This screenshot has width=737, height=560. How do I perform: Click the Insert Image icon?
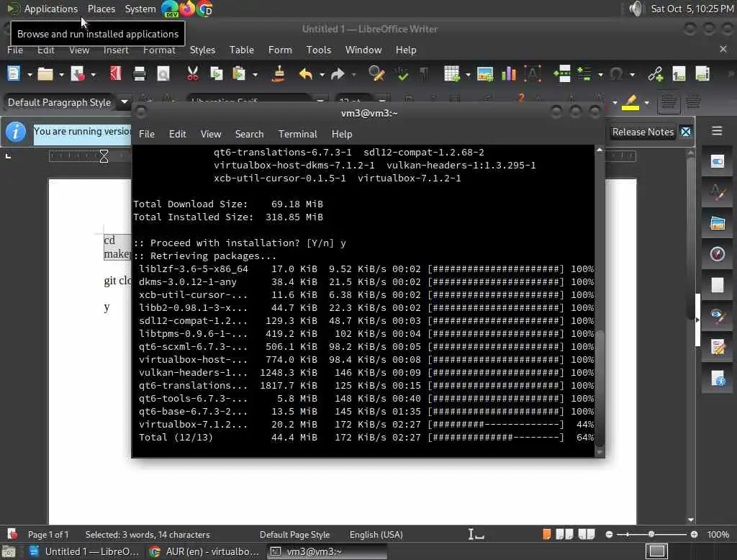(x=485, y=74)
